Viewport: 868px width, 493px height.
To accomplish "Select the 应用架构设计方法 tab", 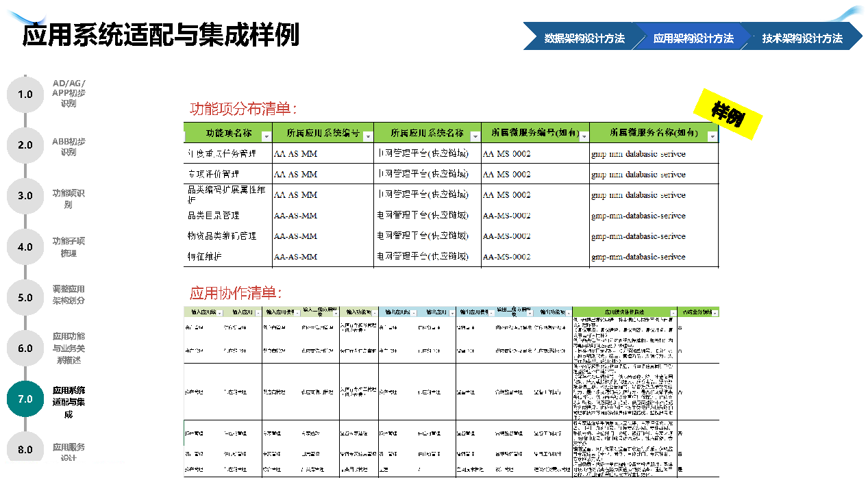I will coord(693,38).
